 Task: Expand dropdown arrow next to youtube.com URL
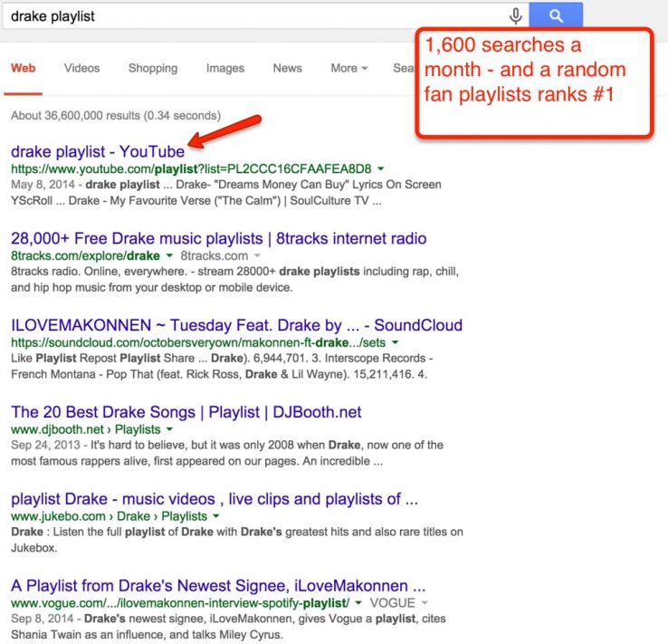click(381, 169)
